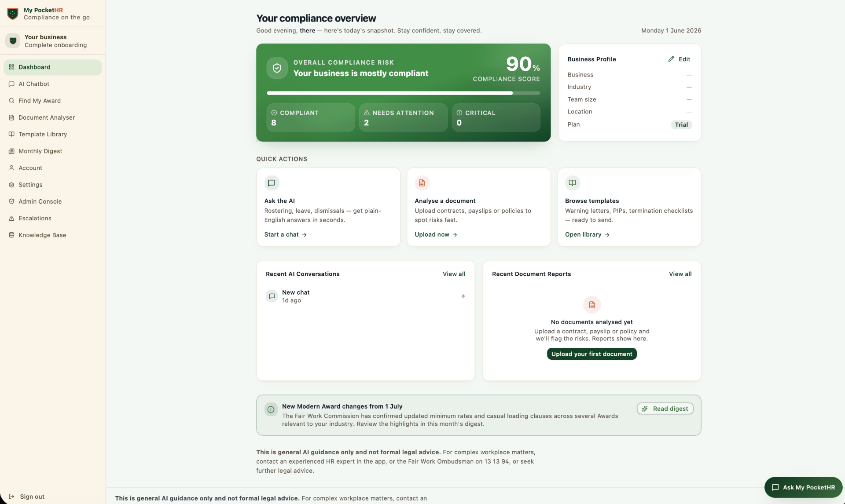Follow the Upload now link
The image size is (845, 504).
(x=436, y=234)
